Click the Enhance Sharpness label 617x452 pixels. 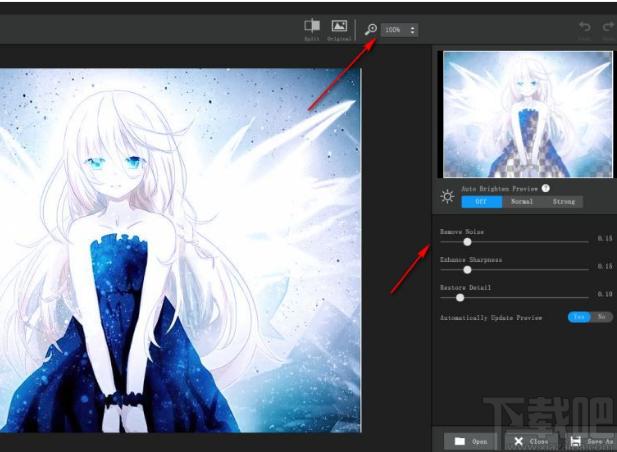[471, 260]
